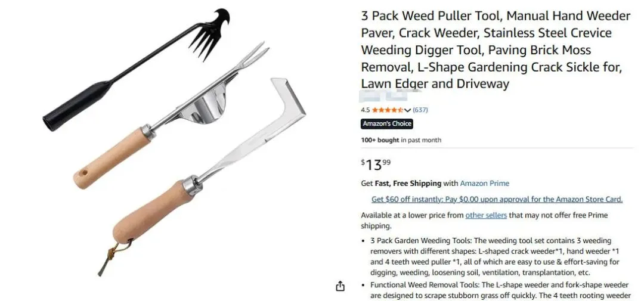Open the 637 customer reviews link
This screenshot has width=644, height=301.
pos(420,110)
